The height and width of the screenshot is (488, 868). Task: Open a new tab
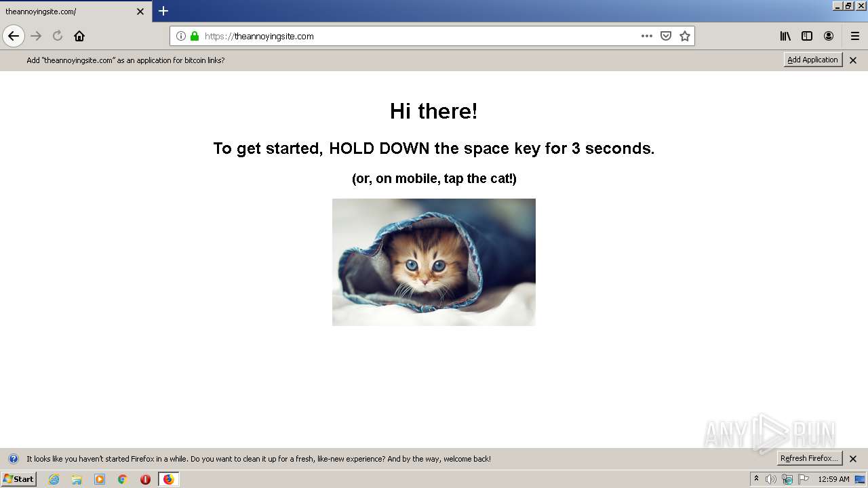click(163, 11)
